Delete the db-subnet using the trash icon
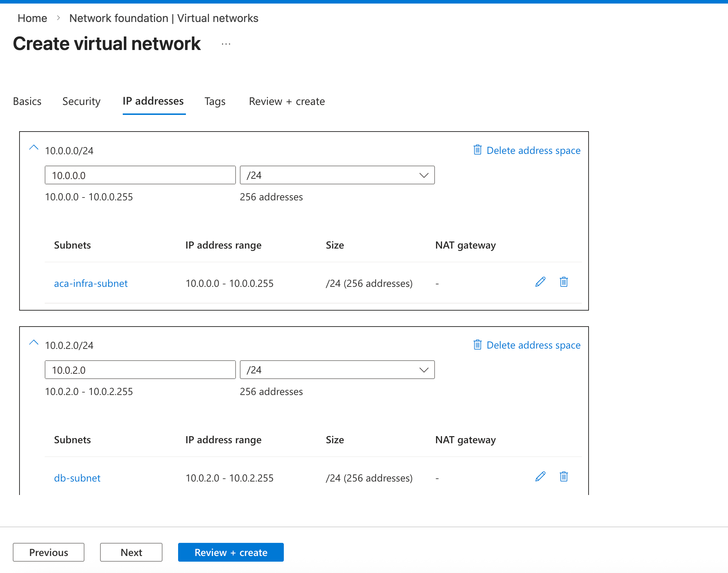Screen dimensions: 728x573 click(x=563, y=477)
